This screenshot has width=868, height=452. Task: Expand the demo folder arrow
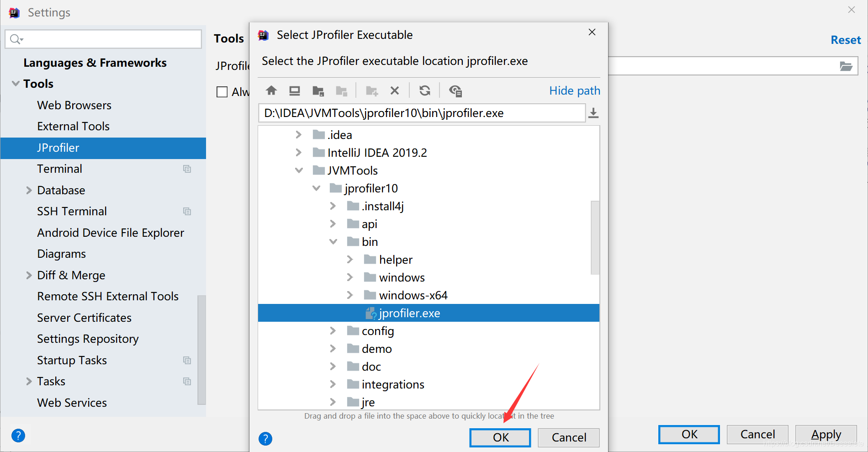[x=333, y=348]
